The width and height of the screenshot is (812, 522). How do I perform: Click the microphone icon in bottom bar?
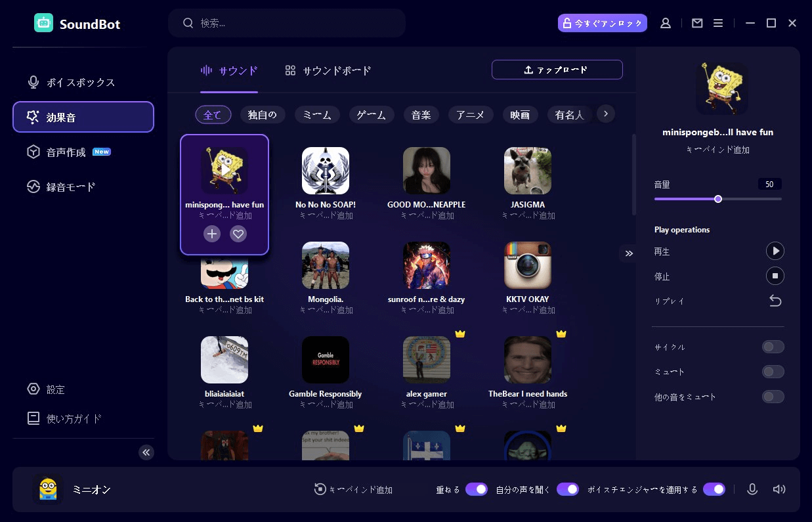(752, 489)
